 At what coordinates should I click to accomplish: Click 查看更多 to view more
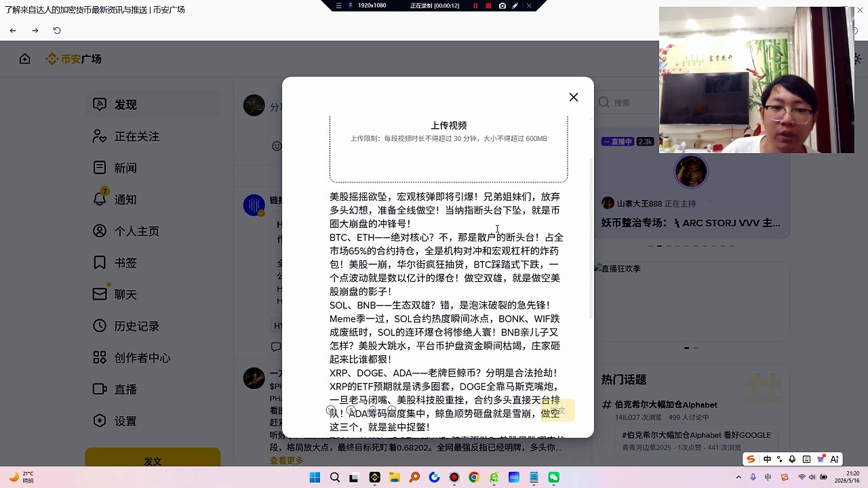coord(287,460)
